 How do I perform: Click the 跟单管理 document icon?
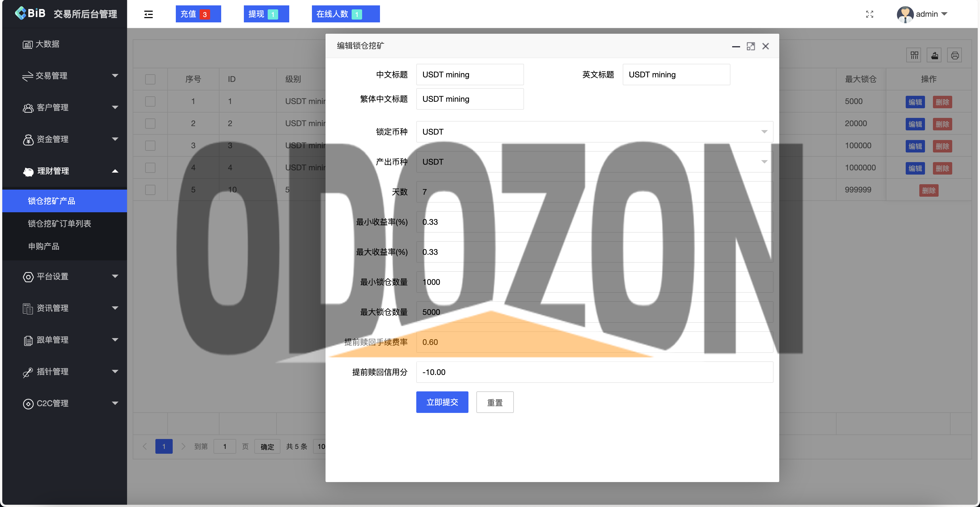(x=28, y=340)
